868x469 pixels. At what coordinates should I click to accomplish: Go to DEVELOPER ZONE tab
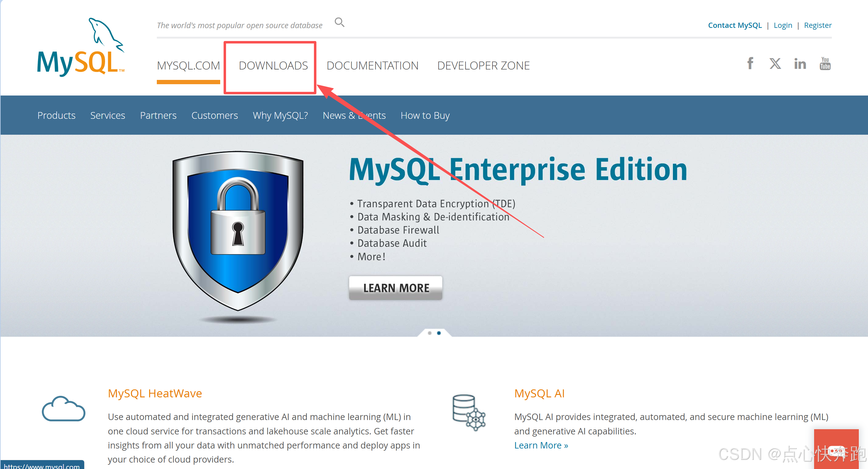[483, 66]
